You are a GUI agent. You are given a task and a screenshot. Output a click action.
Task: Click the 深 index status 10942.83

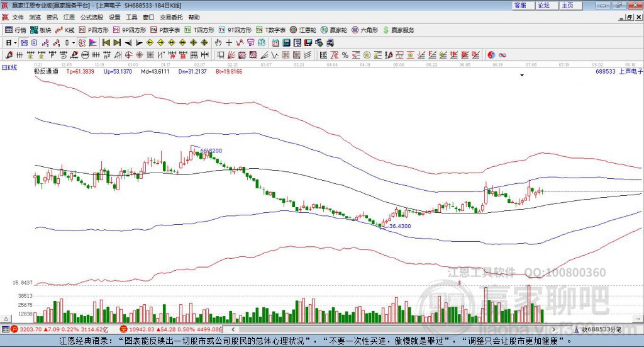point(171,329)
